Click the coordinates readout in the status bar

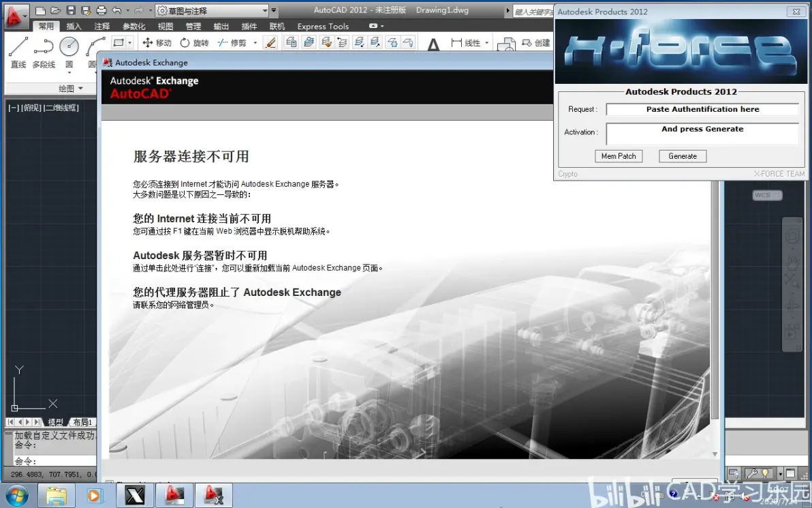coord(52,474)
